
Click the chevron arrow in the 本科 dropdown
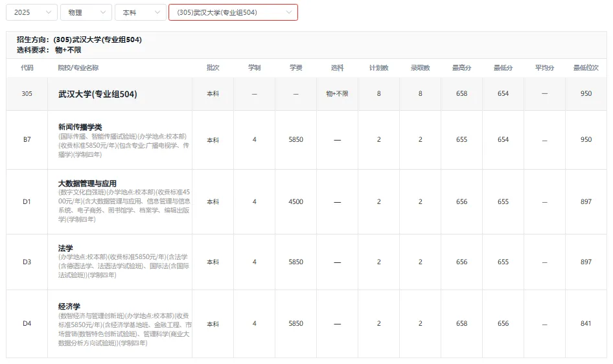157,12
